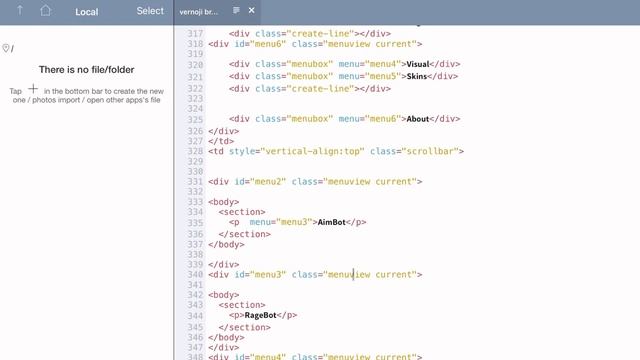640x360 pixels.
Task: Click line 331 menu2 div code
Action: [x=315, y=182]
